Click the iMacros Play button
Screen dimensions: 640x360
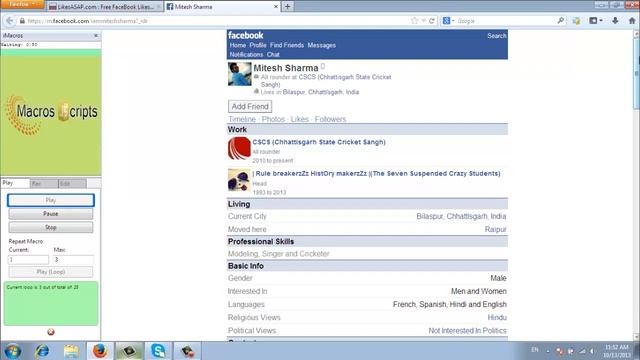coord(51,200)
